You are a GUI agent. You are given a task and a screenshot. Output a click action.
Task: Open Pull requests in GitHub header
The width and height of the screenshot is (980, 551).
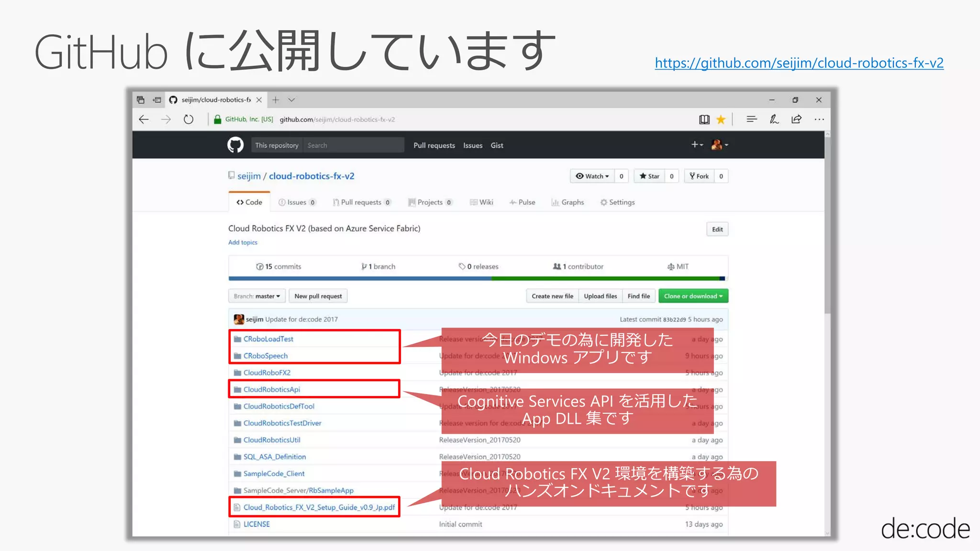(x=434, y=145)
